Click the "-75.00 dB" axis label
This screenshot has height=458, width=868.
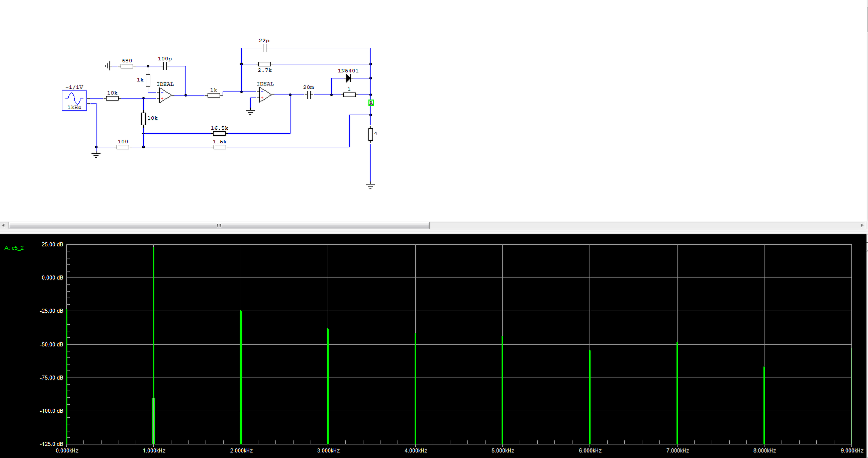pos(52,378)
